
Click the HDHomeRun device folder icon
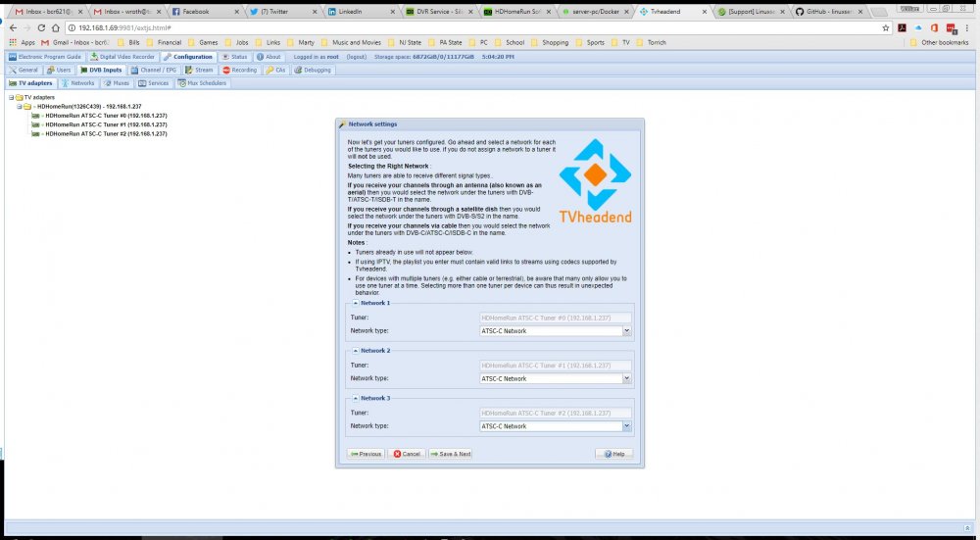coord(27,107)
